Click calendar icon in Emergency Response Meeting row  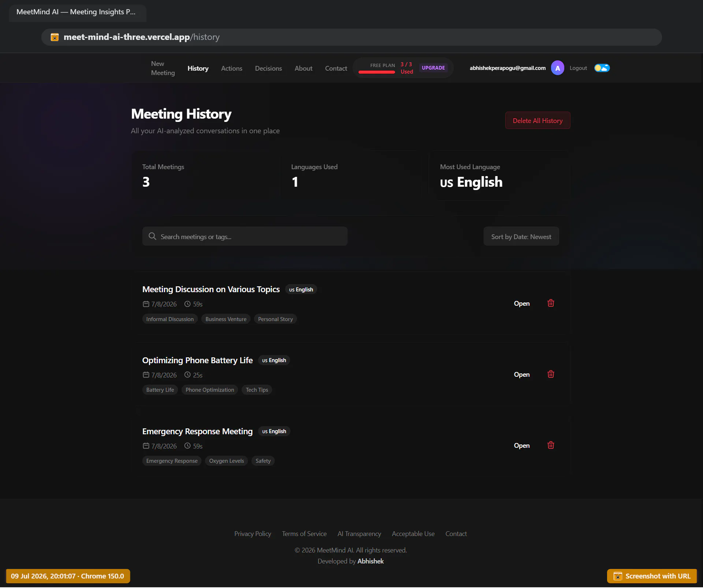click(x=146, y=446)
